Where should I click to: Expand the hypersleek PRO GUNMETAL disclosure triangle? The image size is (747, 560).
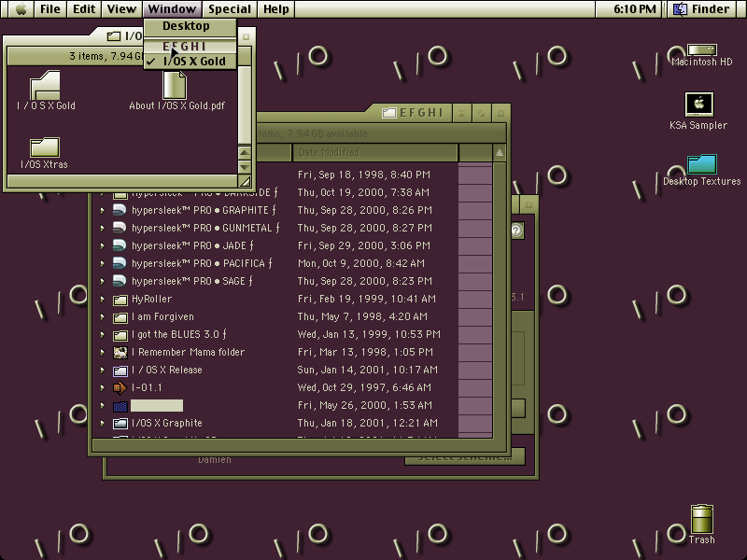pos(102,228)
